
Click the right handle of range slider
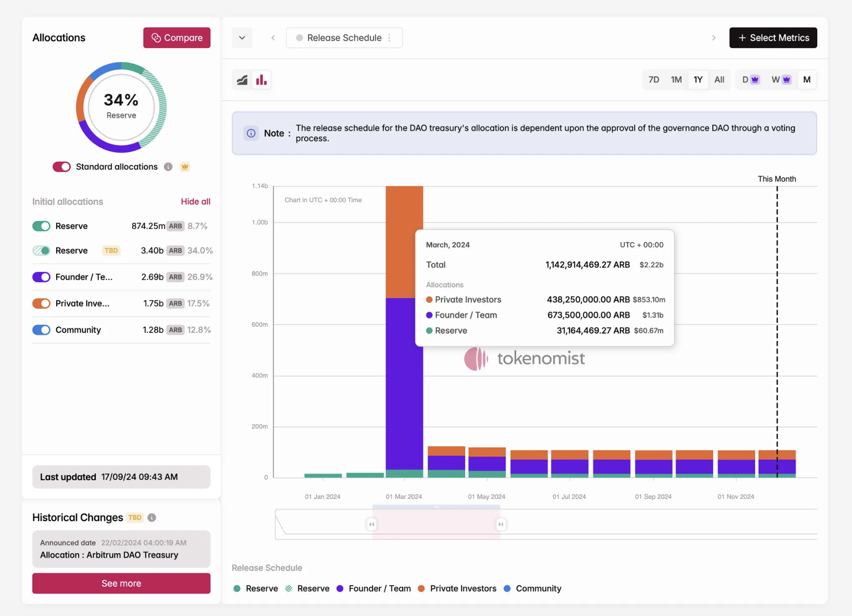click(x=500, y=524)
